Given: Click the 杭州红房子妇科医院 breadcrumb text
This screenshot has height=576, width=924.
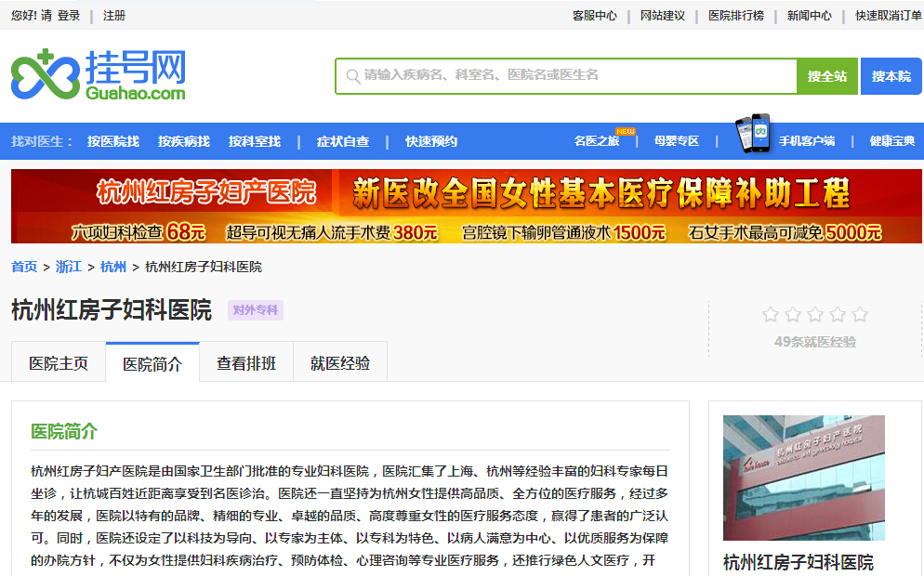Looking at the screenshot, I should [x=204, y=267].
